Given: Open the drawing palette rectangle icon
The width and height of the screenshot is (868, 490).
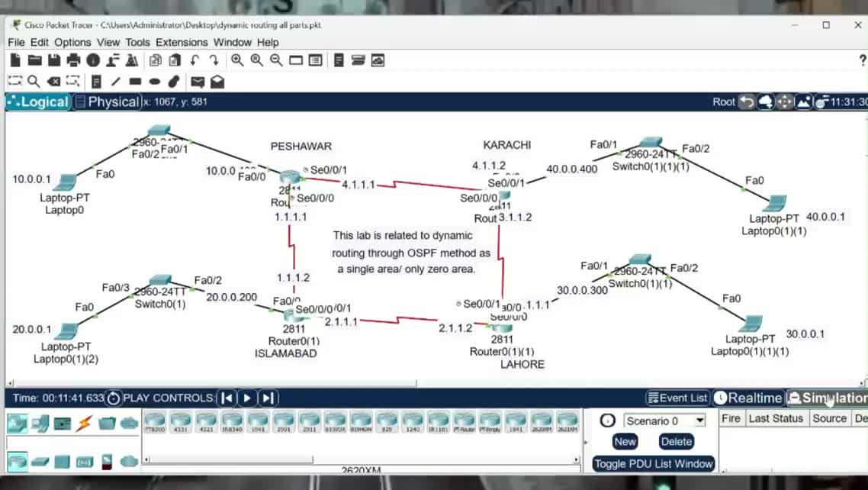Looking at the screenshot, I should point(296,60).
